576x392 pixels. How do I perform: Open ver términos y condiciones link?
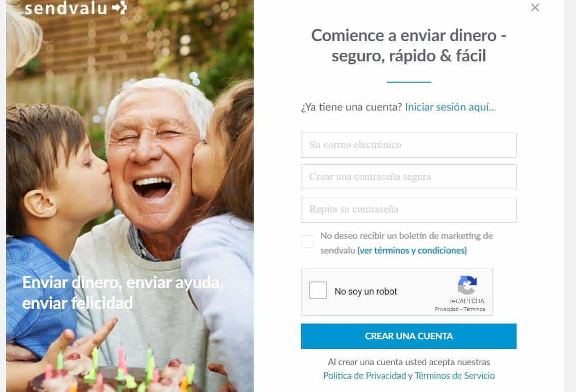[412, 251]
